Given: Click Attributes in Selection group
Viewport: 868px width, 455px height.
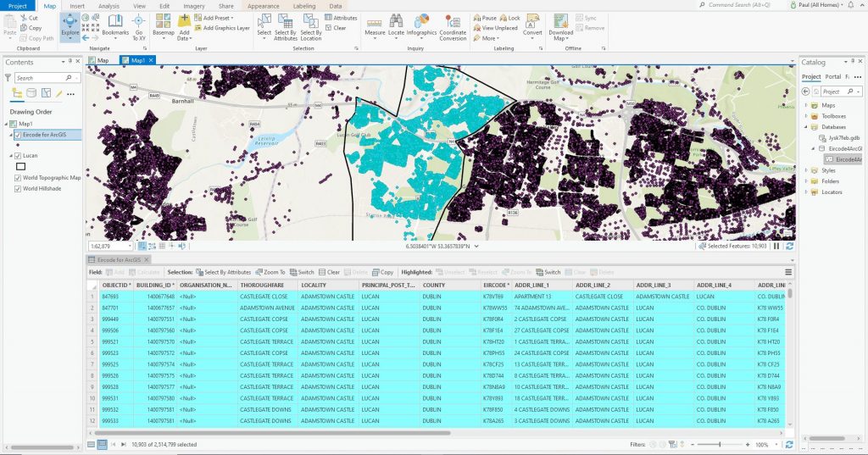Looking at the screenshot, I should click(341, 18).
